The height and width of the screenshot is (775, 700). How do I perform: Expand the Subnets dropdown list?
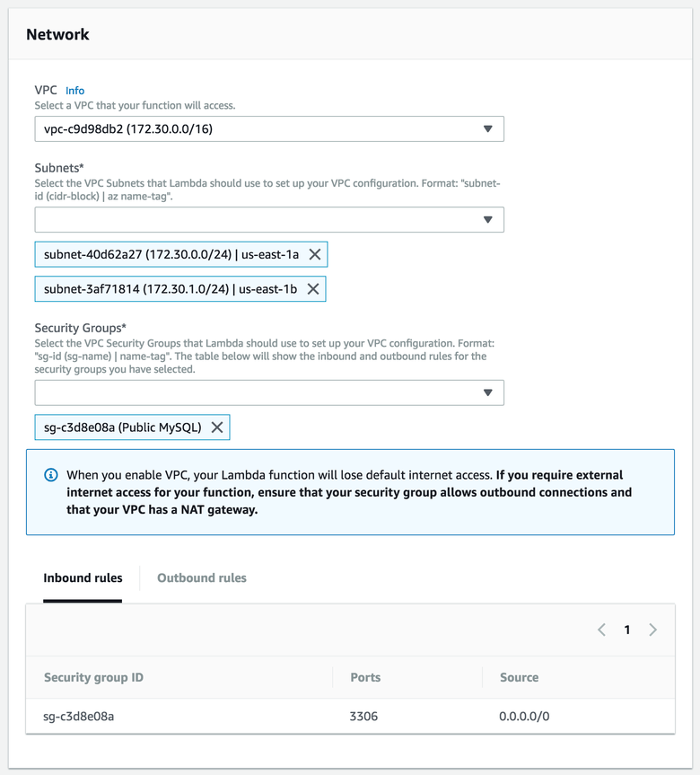point(269,219)
